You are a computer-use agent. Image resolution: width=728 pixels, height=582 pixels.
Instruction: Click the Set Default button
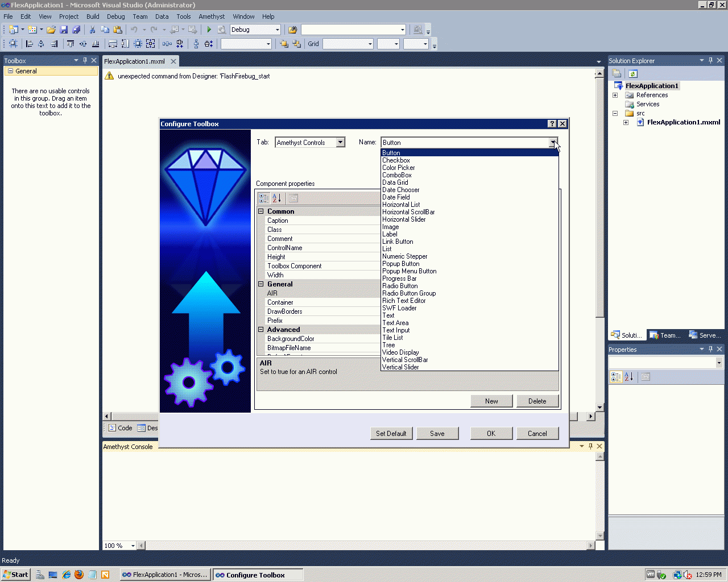[391, 433]
